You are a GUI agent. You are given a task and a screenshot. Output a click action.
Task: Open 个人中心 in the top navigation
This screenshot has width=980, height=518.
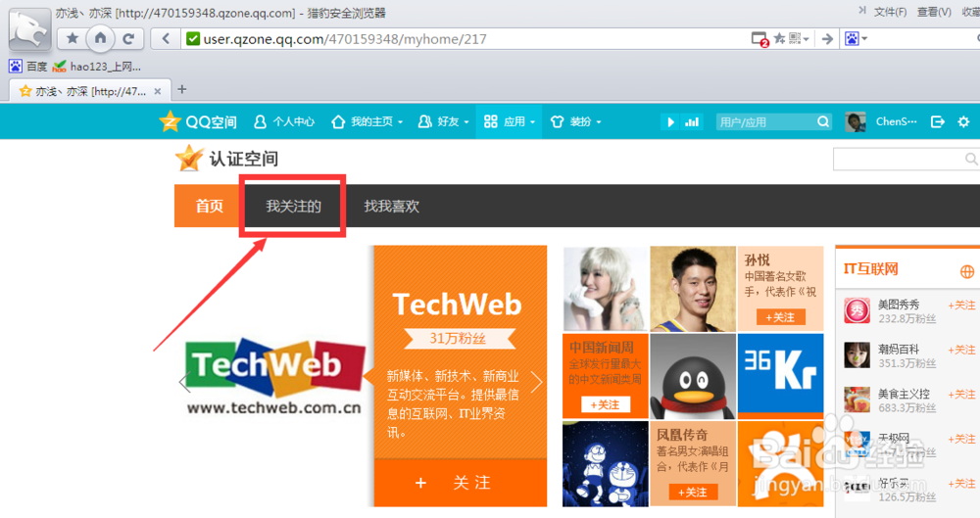click(284, 121)
